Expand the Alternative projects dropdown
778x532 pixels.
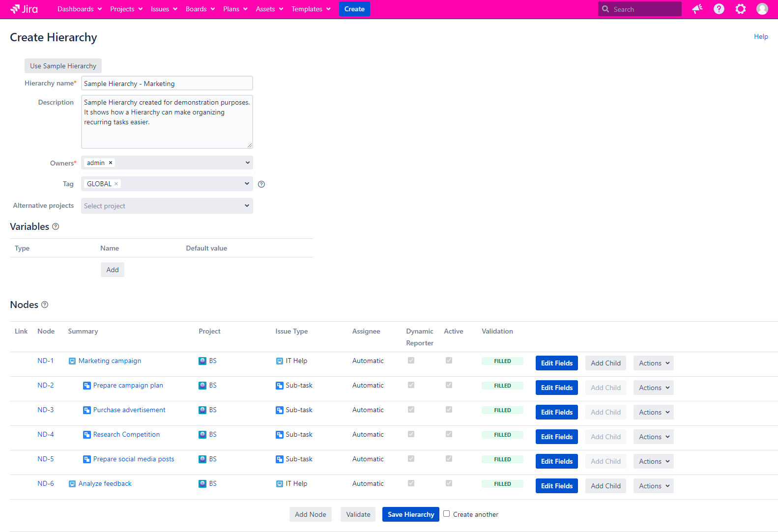[247, 206]
